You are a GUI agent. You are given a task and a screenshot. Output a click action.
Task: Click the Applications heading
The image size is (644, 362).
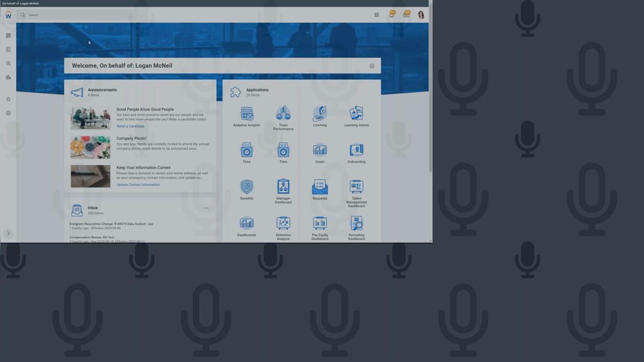pos(258,90)
